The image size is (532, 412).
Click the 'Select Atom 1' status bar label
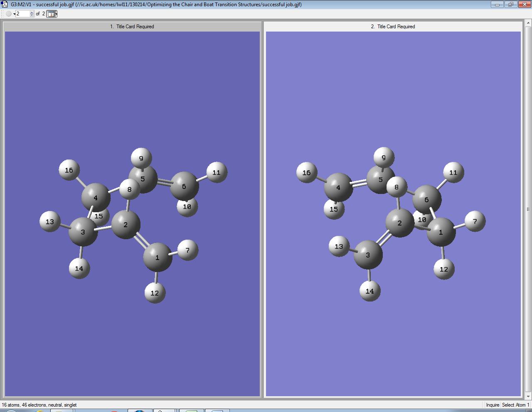pos(515,405)
